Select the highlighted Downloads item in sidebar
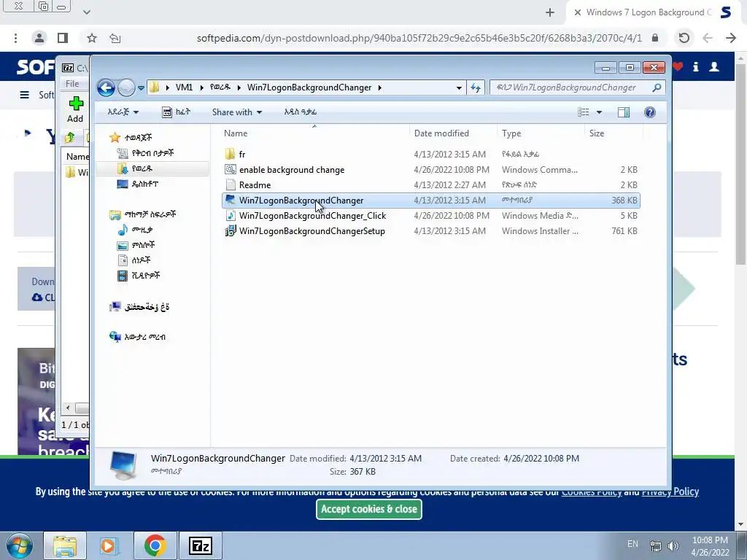This screenshot has height=560, width=747. [152, 168]
